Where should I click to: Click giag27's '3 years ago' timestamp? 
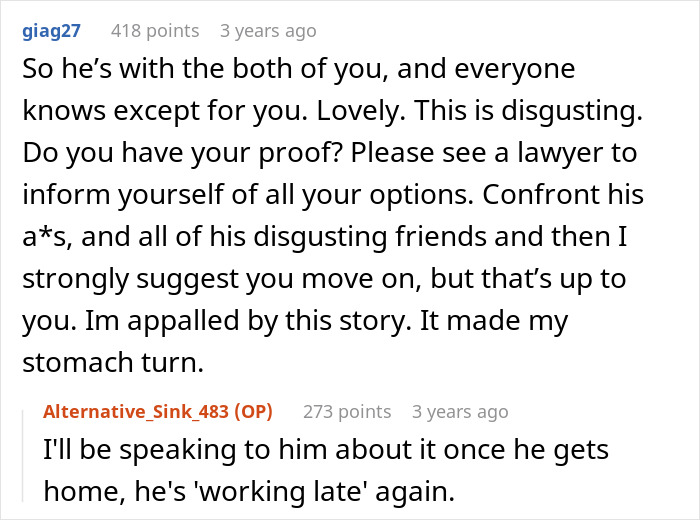pyautogui.click(x=269, y=31)
